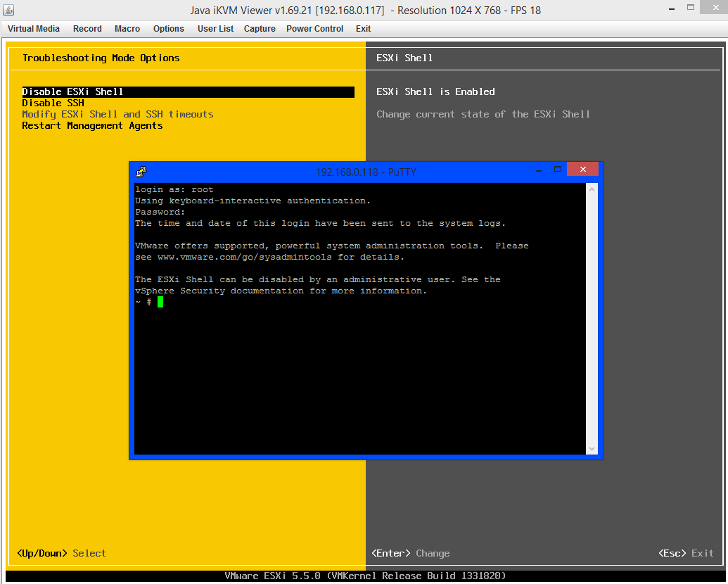Click the Exit menu item
This screenshot has width=728, height=584.
pyautogui.click(x=363, y=29)
